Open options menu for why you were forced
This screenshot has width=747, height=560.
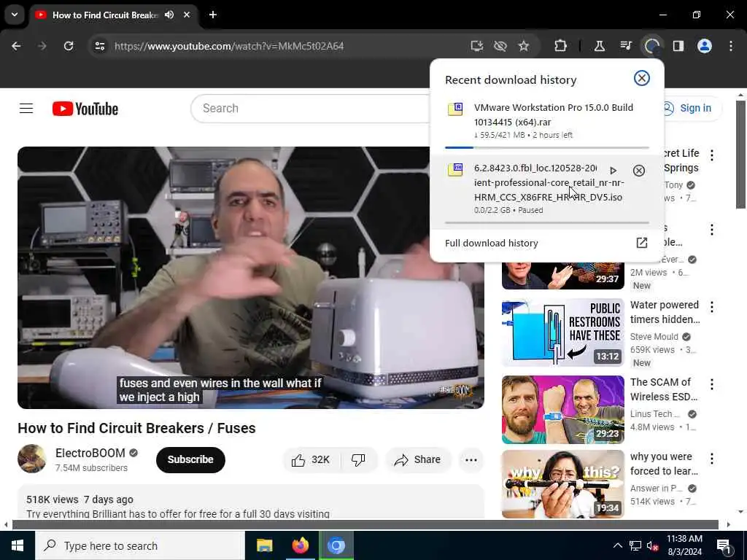712,459
